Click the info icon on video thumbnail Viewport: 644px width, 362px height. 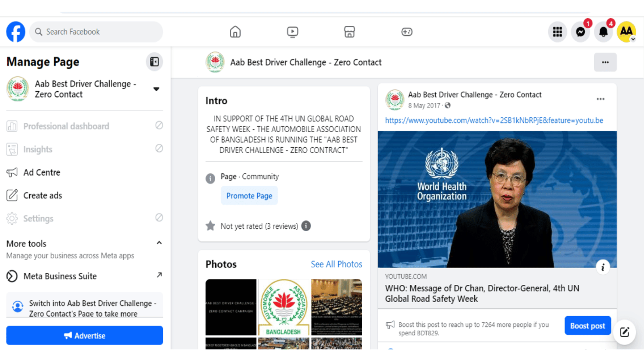[x=603, y=267]
